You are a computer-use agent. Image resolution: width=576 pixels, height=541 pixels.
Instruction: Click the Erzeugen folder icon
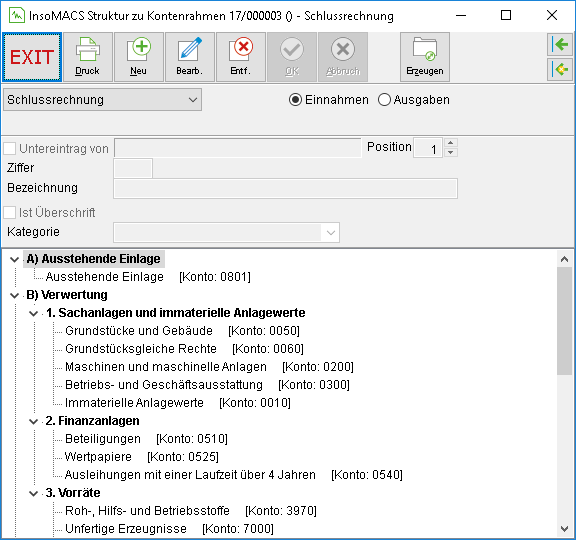425,57
